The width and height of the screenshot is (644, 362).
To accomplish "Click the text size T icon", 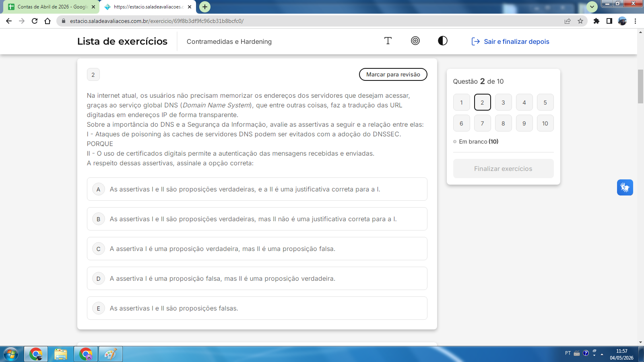I will [x=388, y=41].
